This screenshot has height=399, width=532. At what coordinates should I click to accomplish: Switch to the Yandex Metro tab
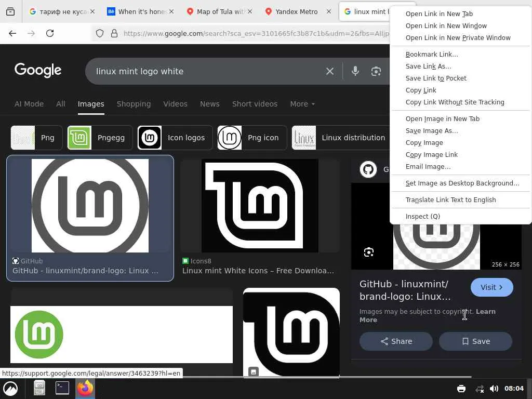pyautogui.click(x=297, y=11)
